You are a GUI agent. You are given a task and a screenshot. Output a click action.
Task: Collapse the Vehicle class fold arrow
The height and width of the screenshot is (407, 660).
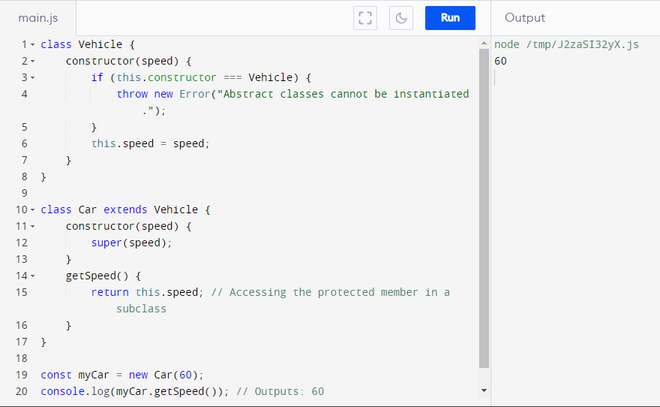point(33,45)
